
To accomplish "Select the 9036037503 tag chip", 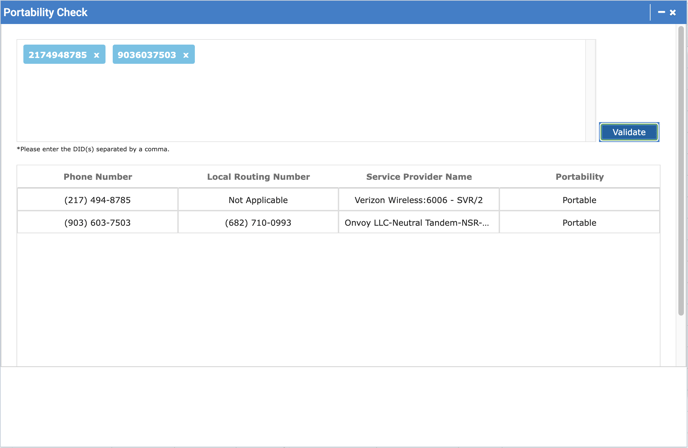I will (146, 55).
